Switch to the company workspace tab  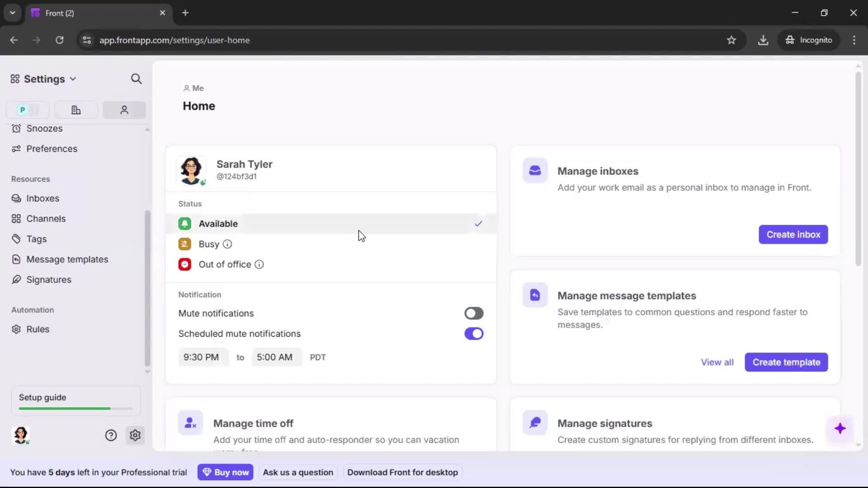tap(75, 110)
